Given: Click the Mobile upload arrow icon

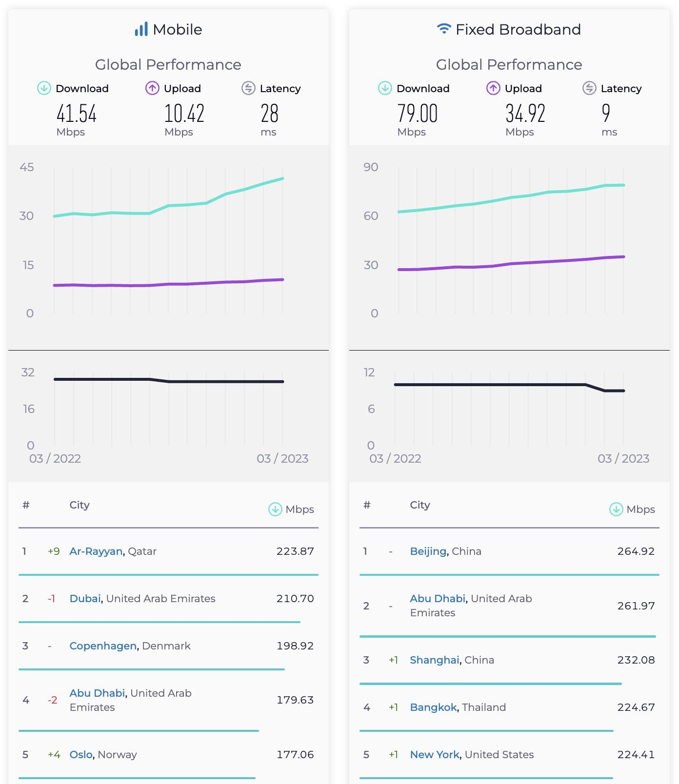Looking at the screenshot, I should (152, 88).
